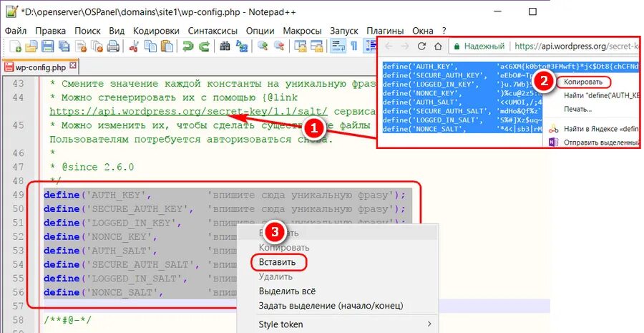Print the document with printer icon

(113, 46)
